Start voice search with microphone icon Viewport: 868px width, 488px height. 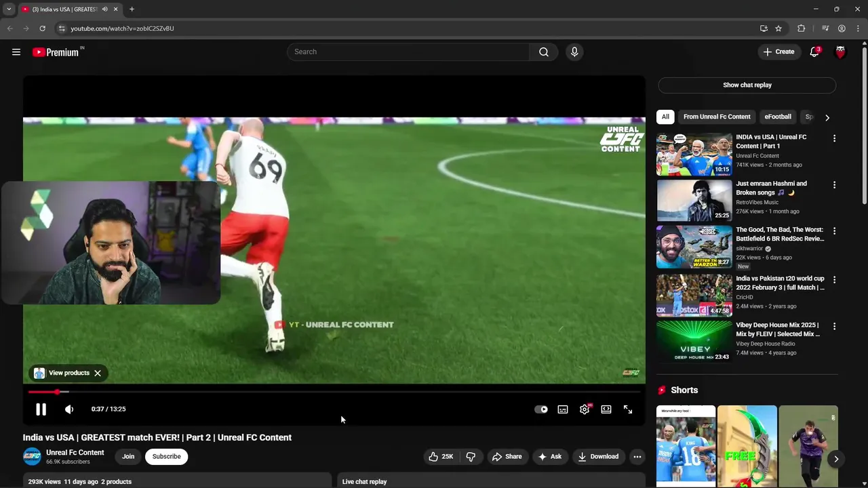574,52
